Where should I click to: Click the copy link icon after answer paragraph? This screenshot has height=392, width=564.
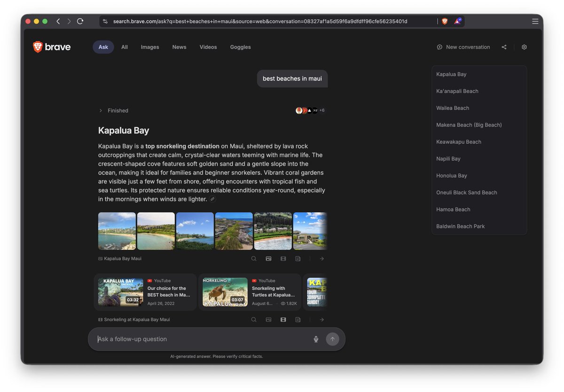tap(212, 199)
